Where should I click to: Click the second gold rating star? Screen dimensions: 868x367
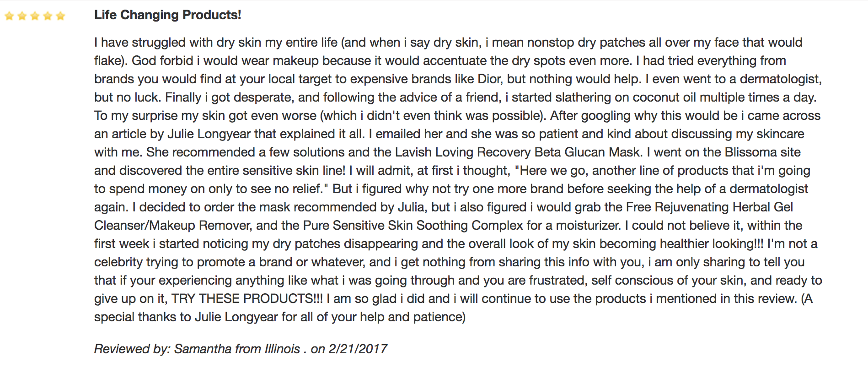pyautogui.click(x=22, y=16)
